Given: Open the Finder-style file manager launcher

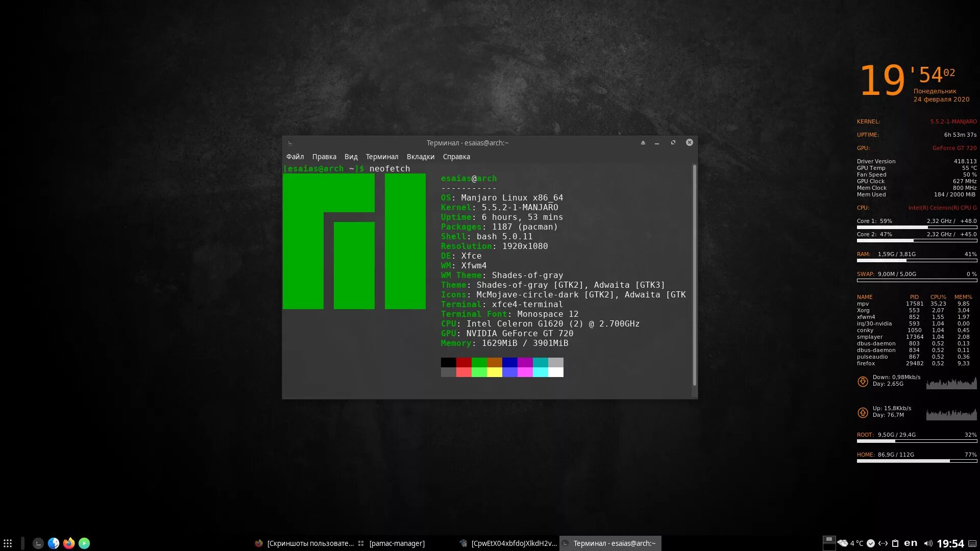Looking at the screenshot, I should click(x=54, y=543).
